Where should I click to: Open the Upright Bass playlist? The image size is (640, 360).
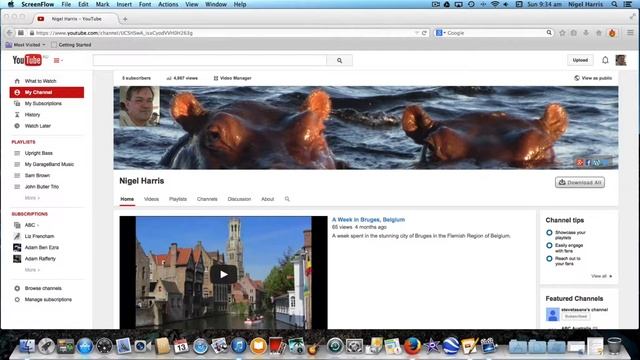click(38, 153)
